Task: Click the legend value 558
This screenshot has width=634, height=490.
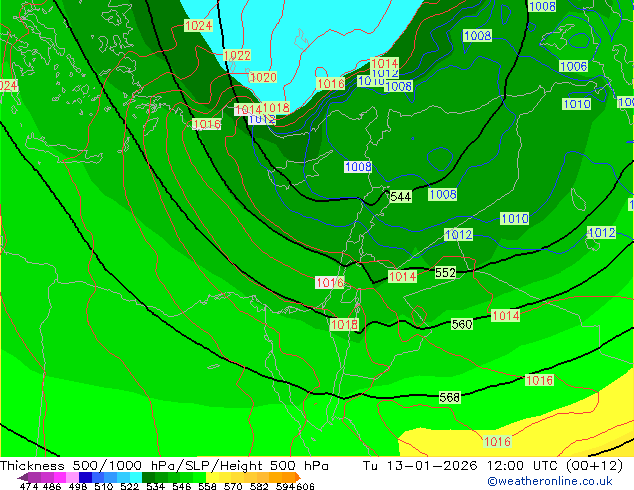Action: click(207, 486)
